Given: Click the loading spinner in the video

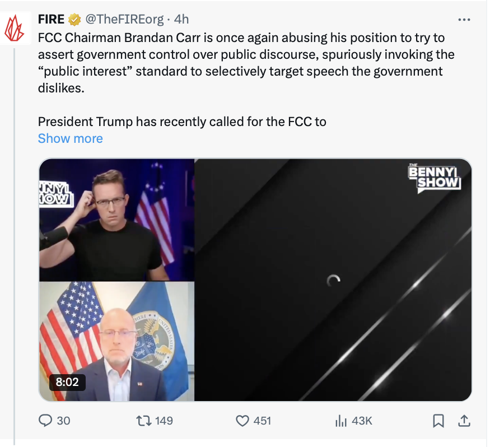Looking at the screenshot, I should [x=333, y=281].
